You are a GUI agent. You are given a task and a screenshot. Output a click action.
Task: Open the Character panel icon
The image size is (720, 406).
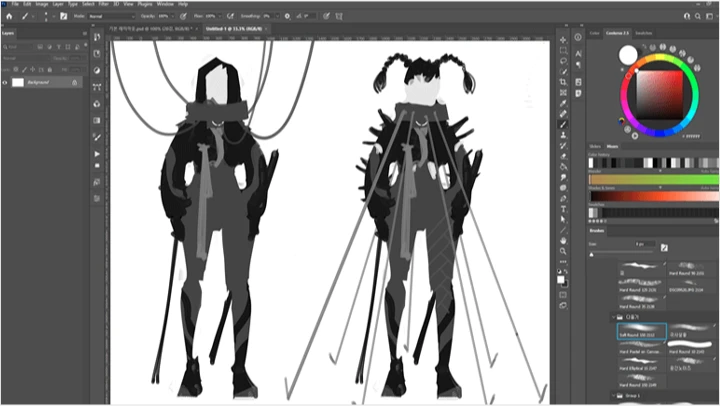(x=578, y=53)
